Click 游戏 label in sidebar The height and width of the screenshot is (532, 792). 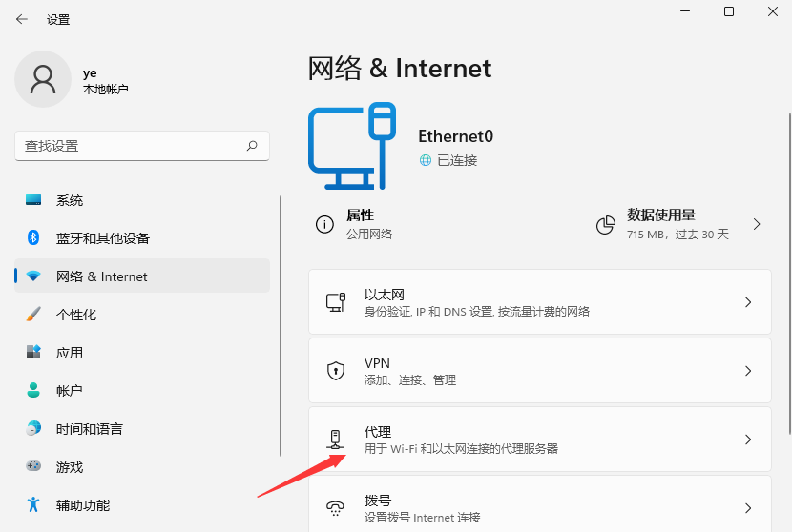[70, 467]
